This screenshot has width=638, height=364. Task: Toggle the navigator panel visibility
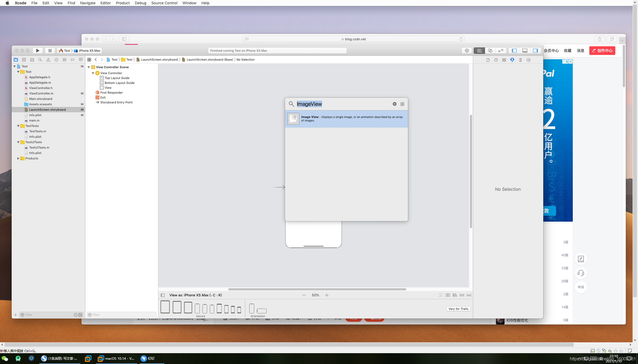click(x=514, y=51)
